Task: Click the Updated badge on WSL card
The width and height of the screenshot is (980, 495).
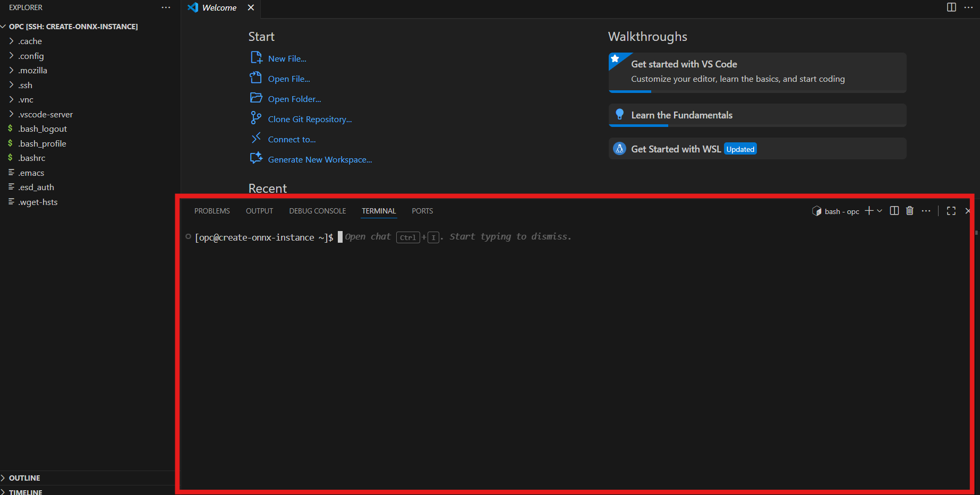Action: [x=740, y=149]
